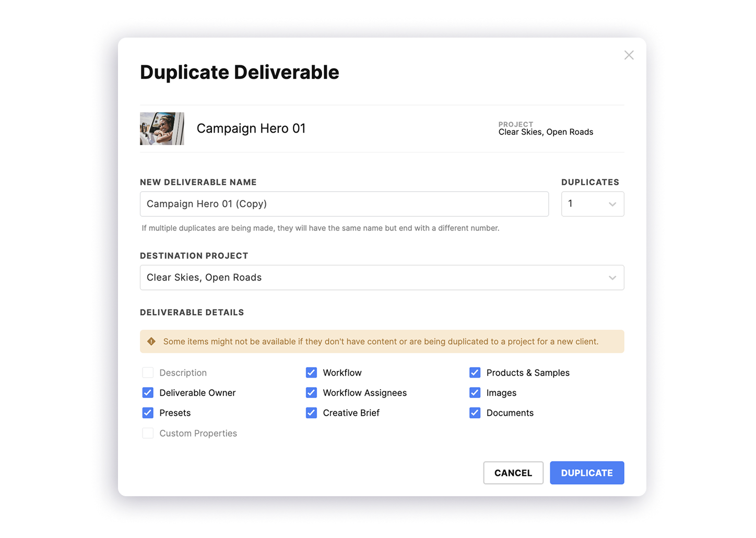
Task: Click the warning message about unavailable items
Action: [x=381, y=342]
